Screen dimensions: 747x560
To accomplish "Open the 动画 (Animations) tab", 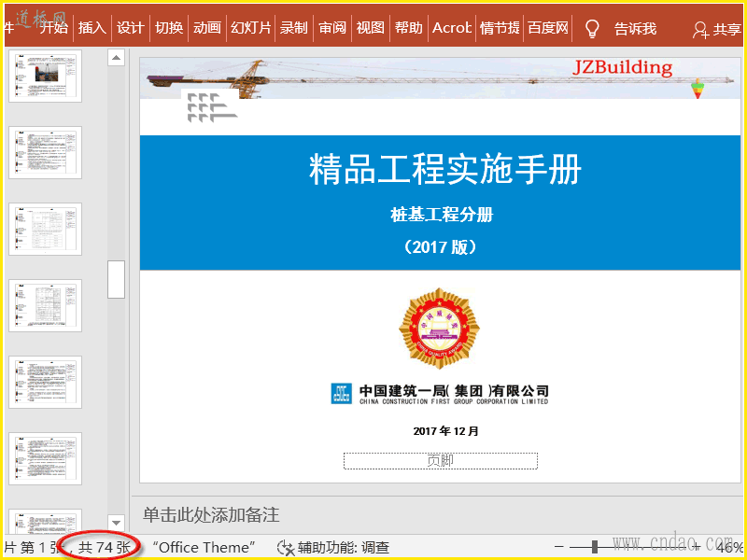I will coord(207,28).
